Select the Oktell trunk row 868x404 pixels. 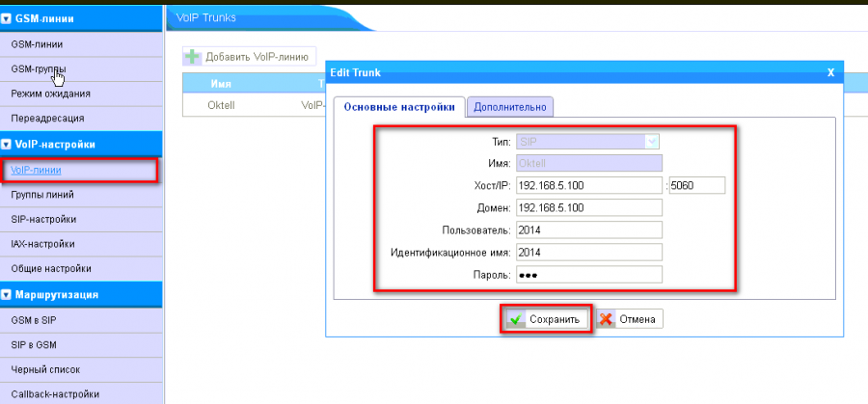tap(222, 106)
